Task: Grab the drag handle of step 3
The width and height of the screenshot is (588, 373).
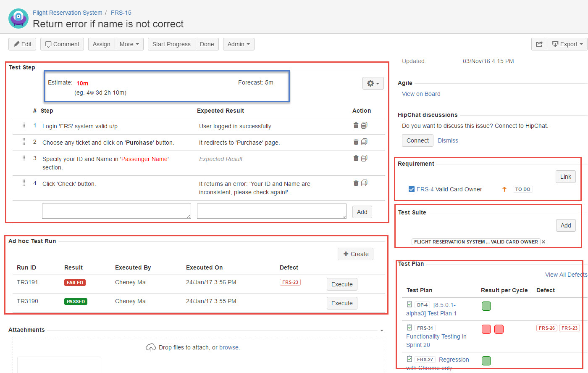Action: 23,158
